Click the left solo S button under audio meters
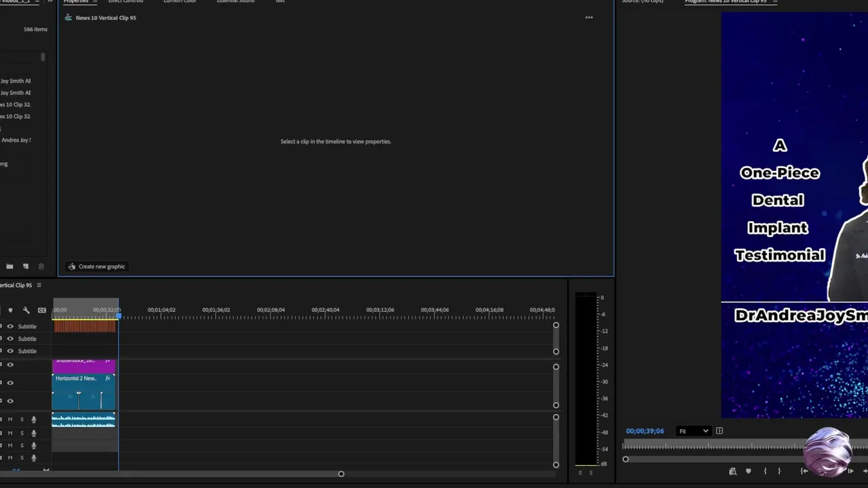Image resolution: width=868 pixels, height=488 pixels. tap(580, 472)
